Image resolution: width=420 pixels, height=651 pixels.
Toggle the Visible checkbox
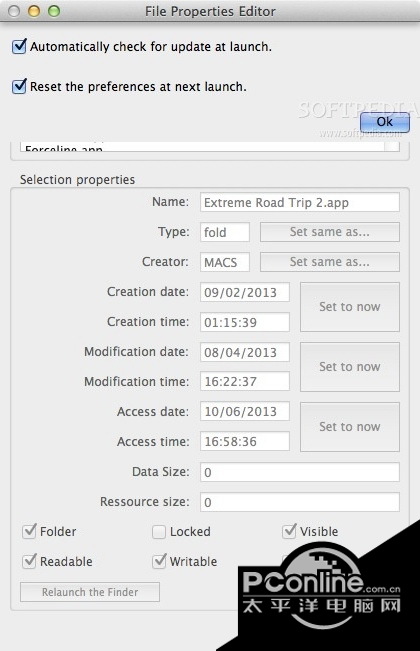pyautogui.click(x=289, y=531)
